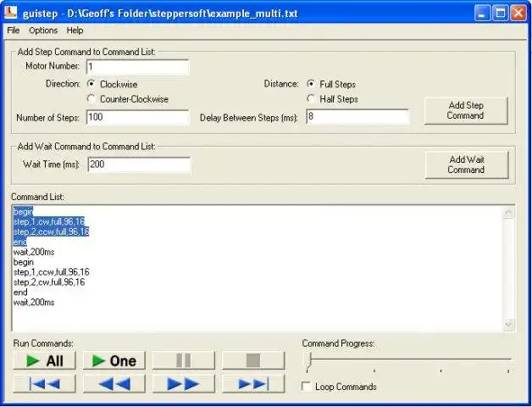The image size is (532, 407).
Task: Click the Command Progress slider thumb
Action: point(308,360)
